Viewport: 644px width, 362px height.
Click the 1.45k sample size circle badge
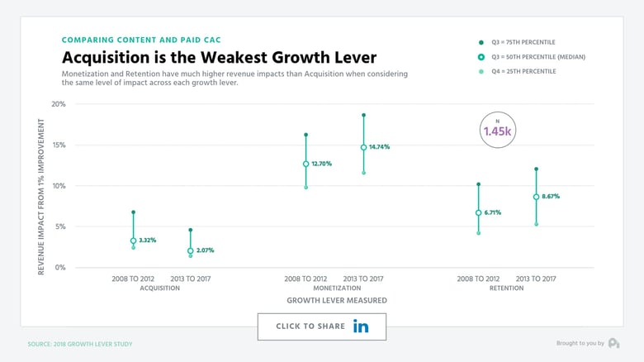497,130
